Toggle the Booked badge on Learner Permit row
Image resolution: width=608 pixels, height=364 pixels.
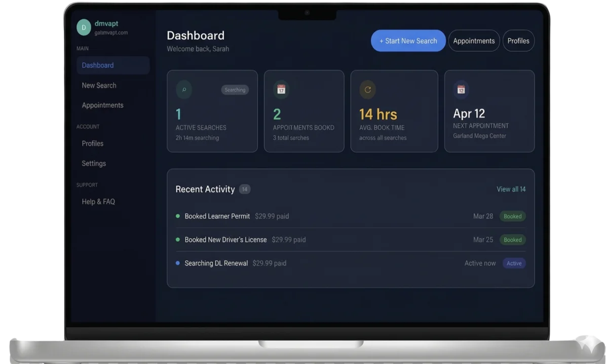[512, 216]
